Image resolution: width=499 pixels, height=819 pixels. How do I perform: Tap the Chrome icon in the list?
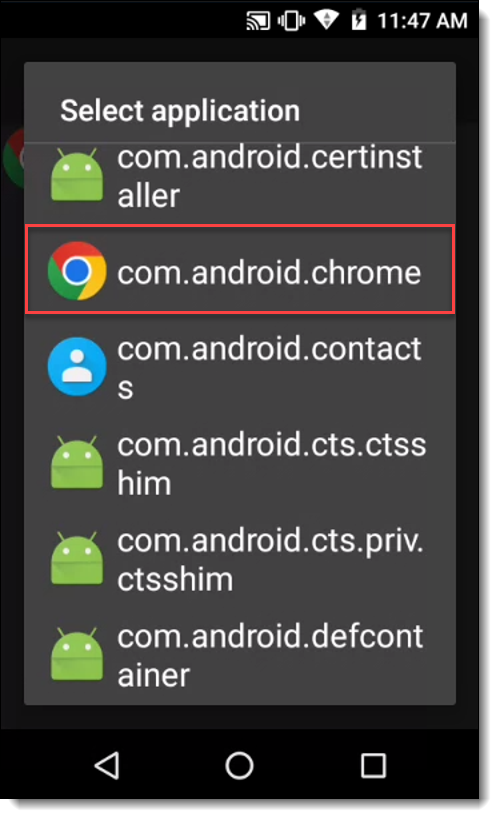click(77, 271)
